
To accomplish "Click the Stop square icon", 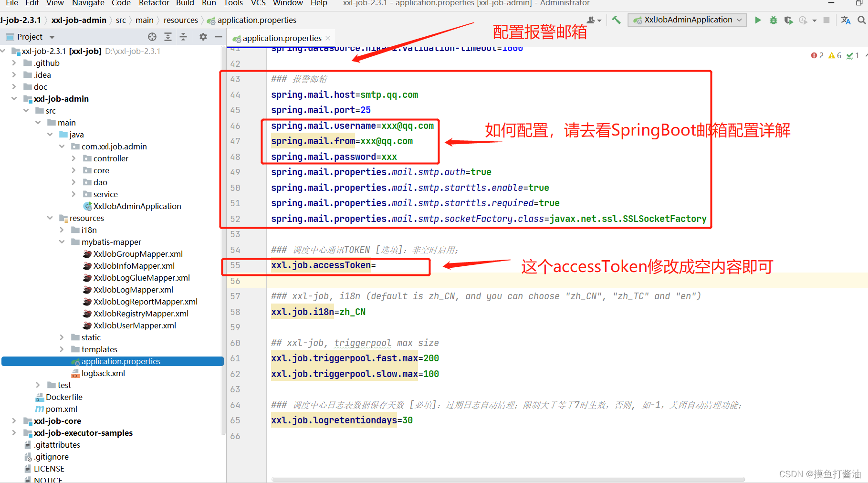I will point(826,20).
